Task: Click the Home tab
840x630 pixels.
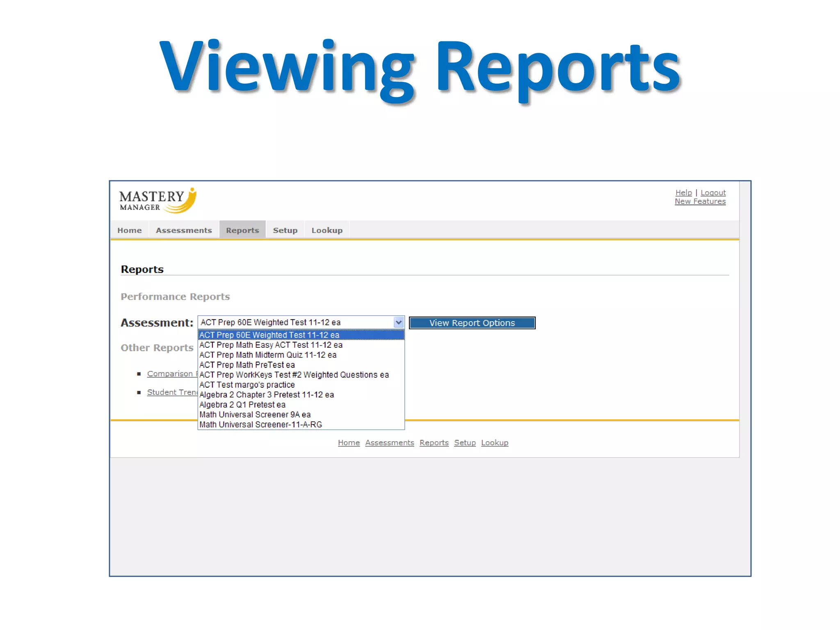Action: click(130, 230)
